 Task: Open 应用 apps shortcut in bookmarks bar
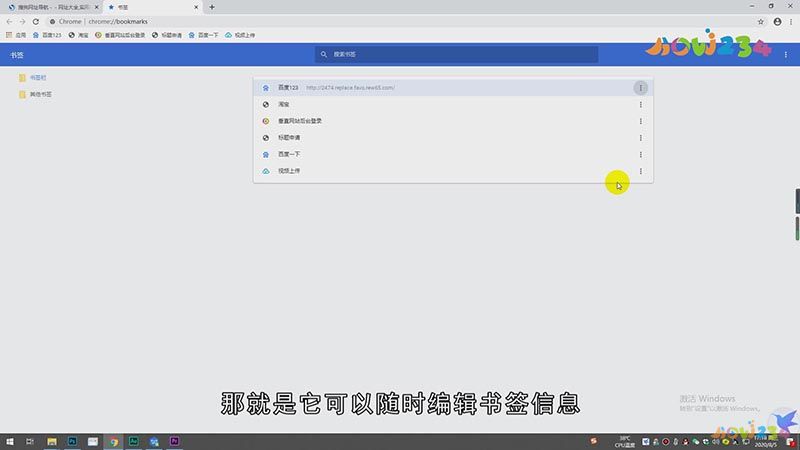(16, 35)
